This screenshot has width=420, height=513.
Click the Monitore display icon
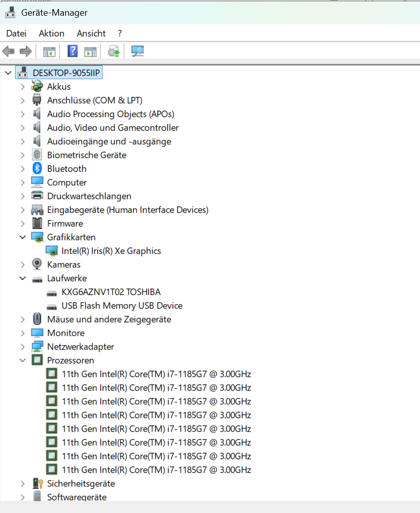point(37,333)
